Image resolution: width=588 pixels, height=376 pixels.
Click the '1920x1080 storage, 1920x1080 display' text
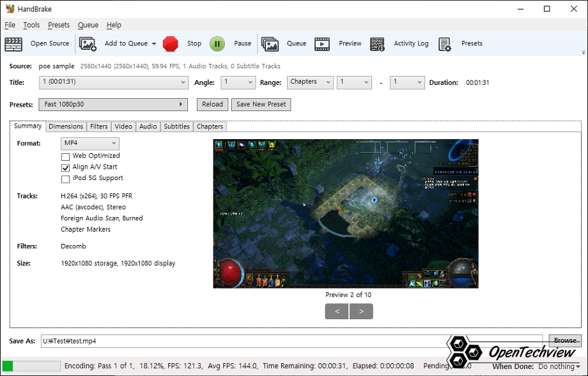coord(118,263)
